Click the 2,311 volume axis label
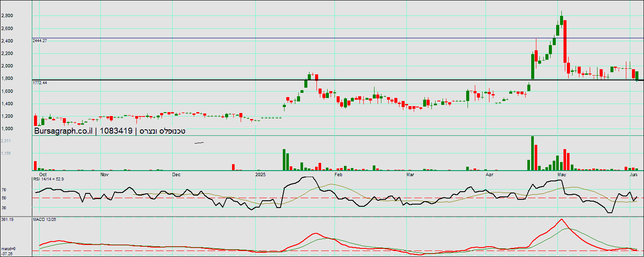644x257 pixels. point(6,141)
